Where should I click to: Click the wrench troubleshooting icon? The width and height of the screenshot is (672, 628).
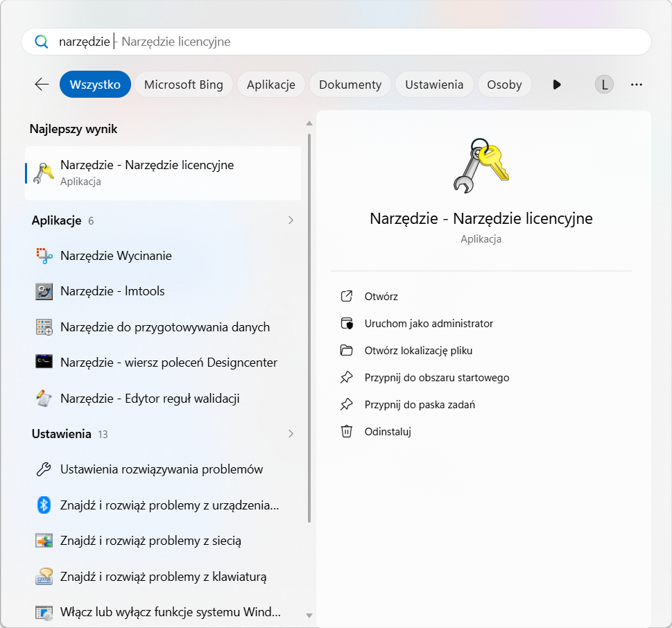(x=44, y=469)
